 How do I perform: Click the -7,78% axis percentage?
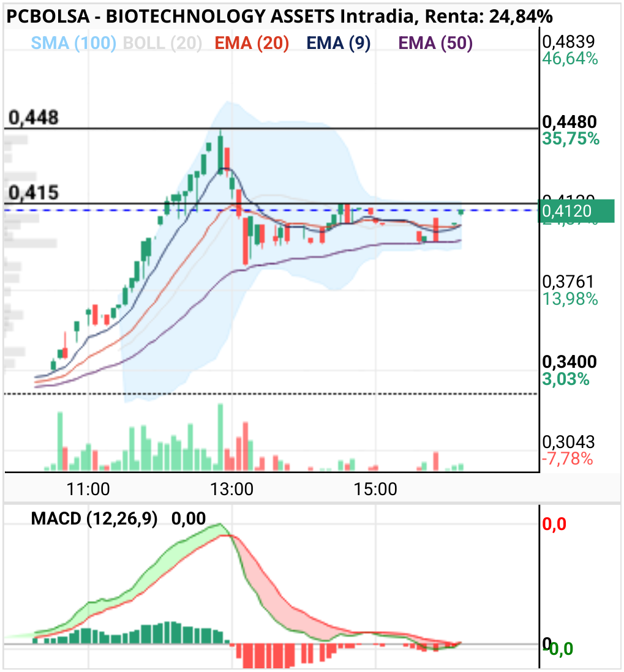tap(568, 459)
